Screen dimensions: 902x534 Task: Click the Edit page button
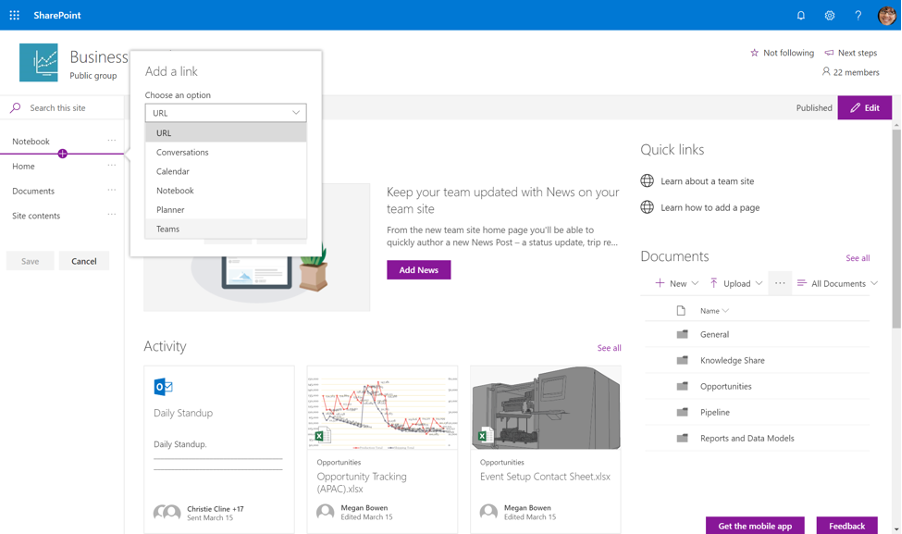pyautogui.click(x=865, y=108)
